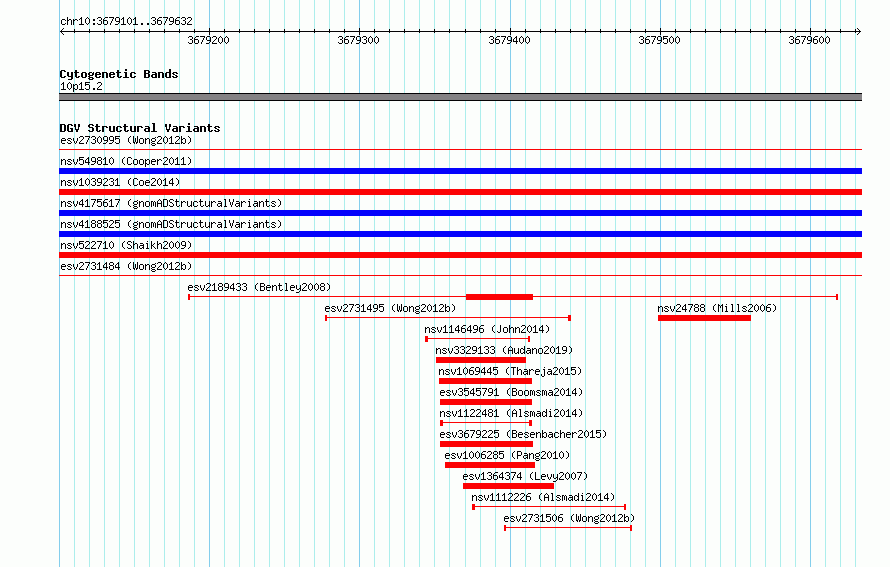Click the esv1364374 red bar

pyautogui.click(x=509, y=486)
